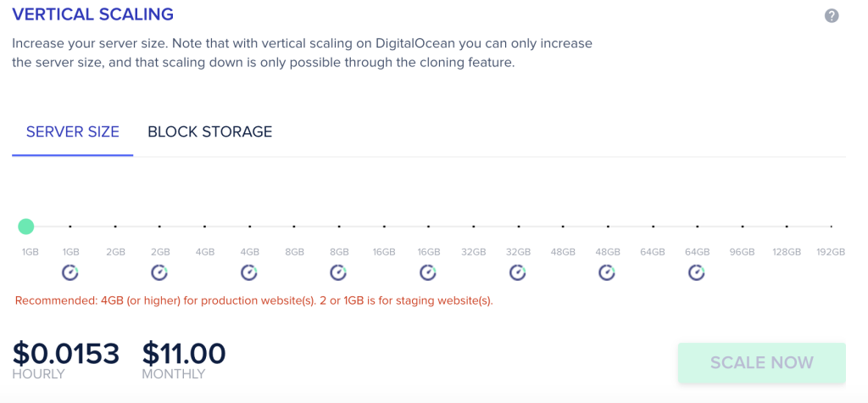
Task: Click the gauge icon below the 1GB label
Action: tap(70, 272)
